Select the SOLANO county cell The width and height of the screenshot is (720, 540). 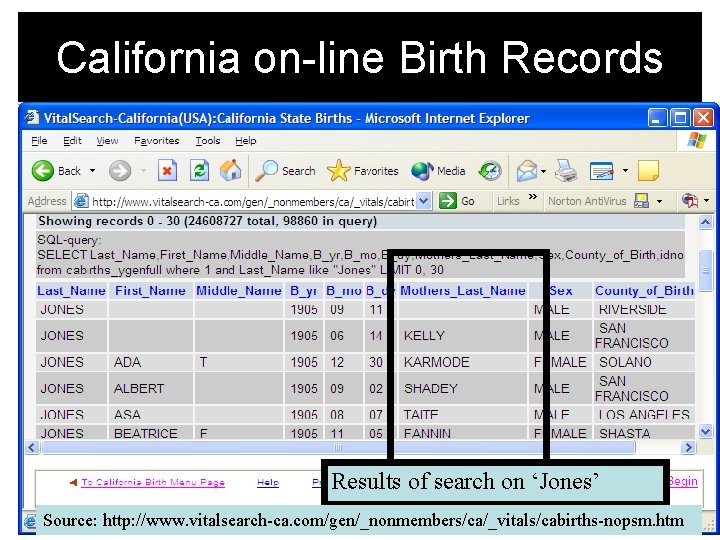644,362
